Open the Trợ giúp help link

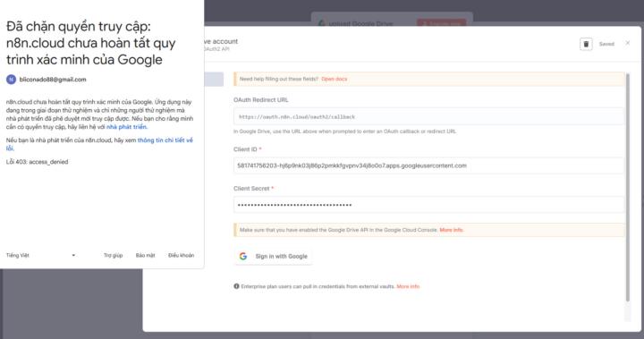(113, 255)
